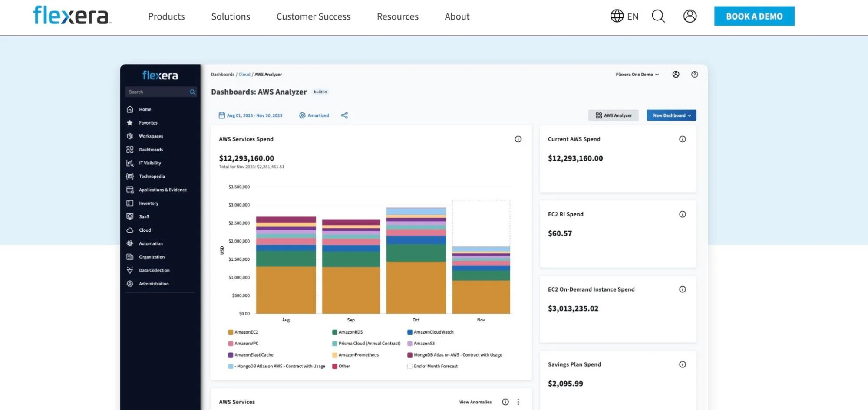
Task: Click the Data Collection icon
Action: tap(130, 270)
